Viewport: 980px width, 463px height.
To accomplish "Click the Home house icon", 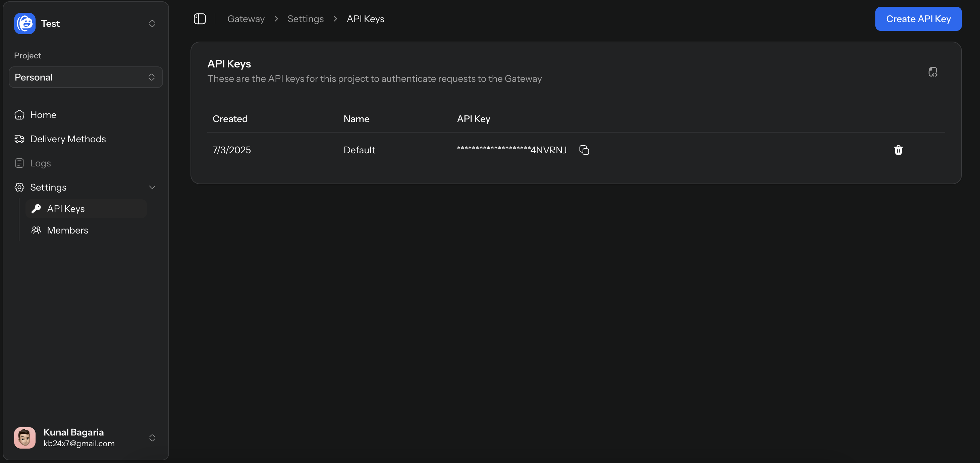I will [x=19, y=115].
